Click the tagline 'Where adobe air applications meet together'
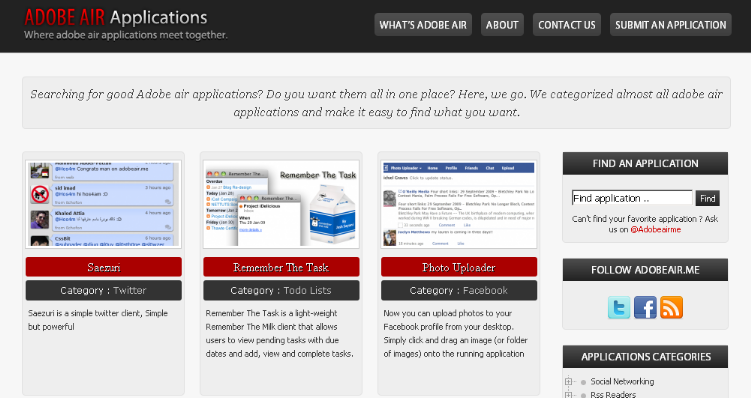 pos(125,35)
